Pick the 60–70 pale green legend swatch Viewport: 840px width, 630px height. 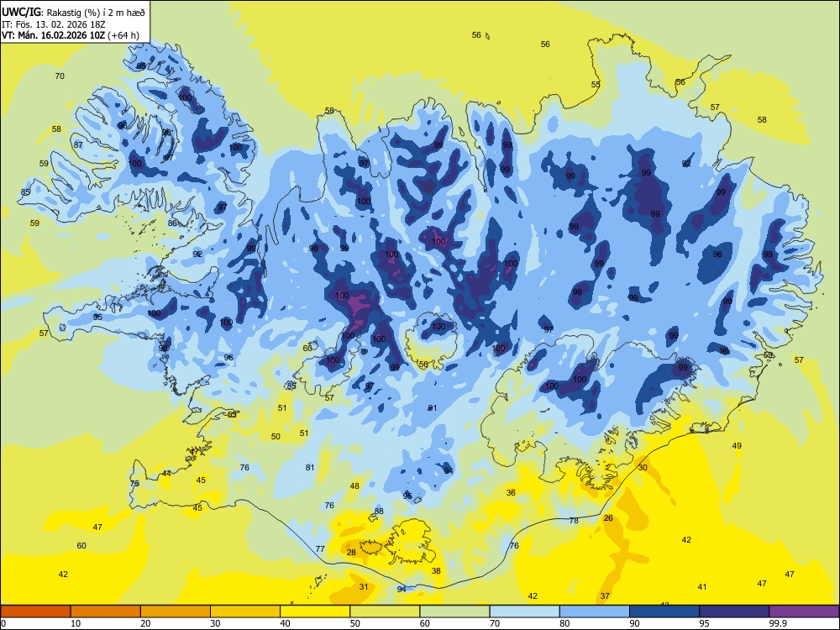(454, 612)
